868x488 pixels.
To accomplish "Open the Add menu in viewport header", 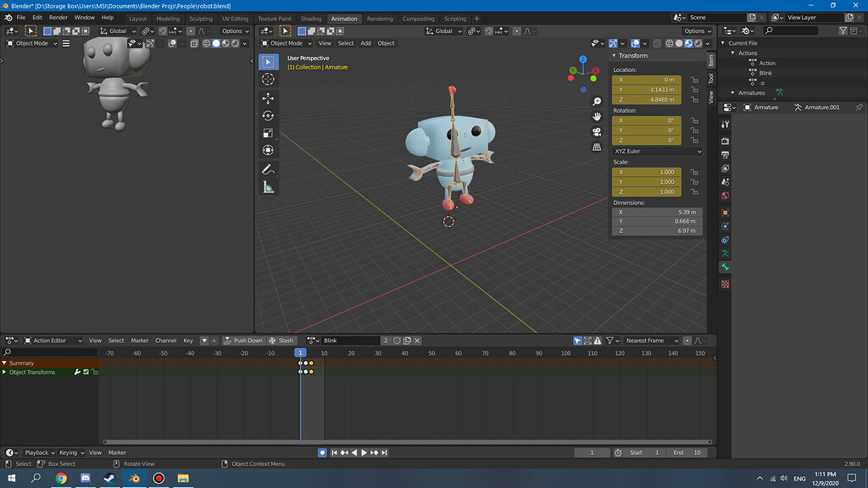I will (x=365, y=43).
